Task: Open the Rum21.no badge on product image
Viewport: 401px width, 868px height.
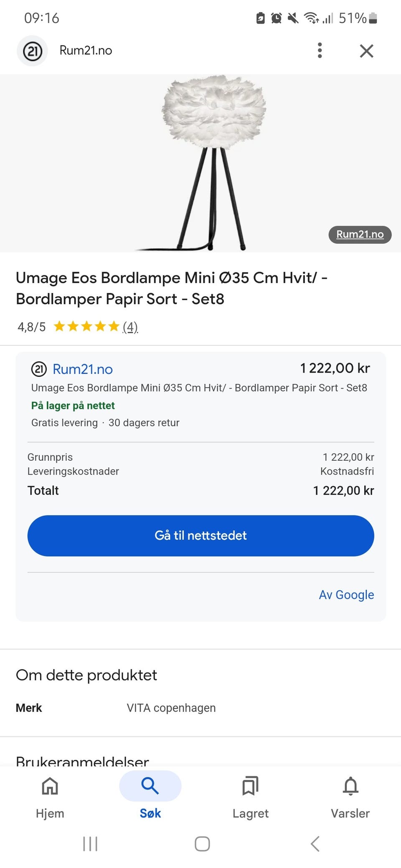Action: click(x=360, y=235)
